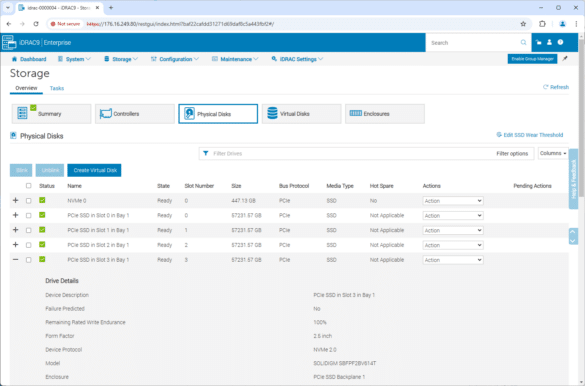Click the Enclosures icon

[356, 113]
